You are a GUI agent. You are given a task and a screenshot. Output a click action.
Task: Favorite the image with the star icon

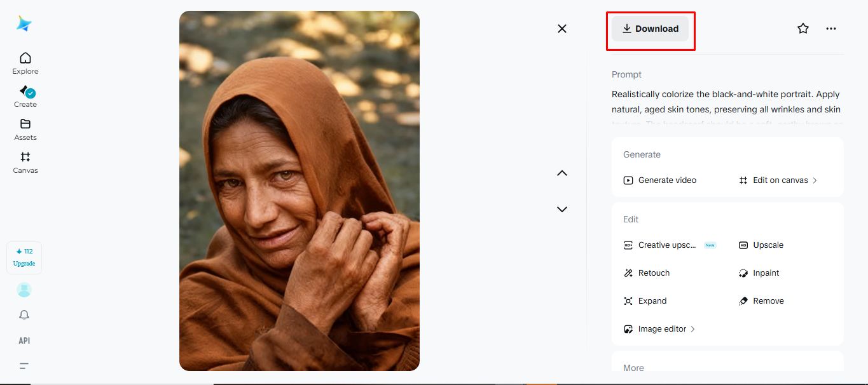pos(803,29)
